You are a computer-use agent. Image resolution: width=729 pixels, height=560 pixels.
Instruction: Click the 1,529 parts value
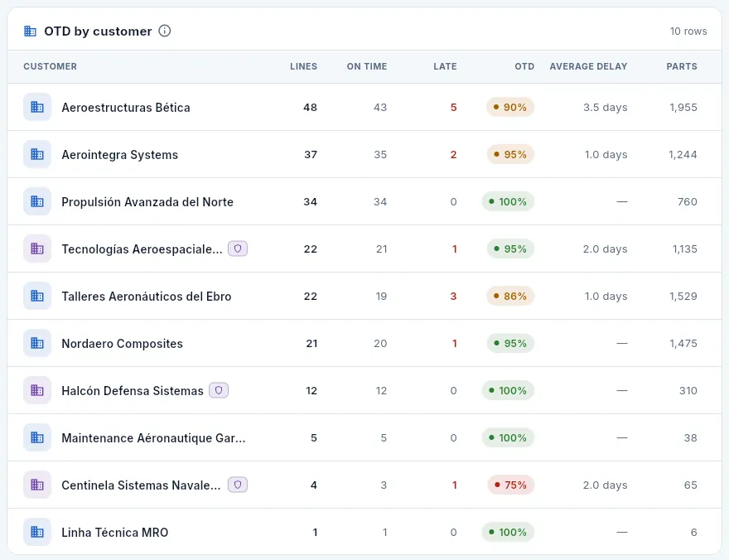pyautogui.click(x=683, y=296)
